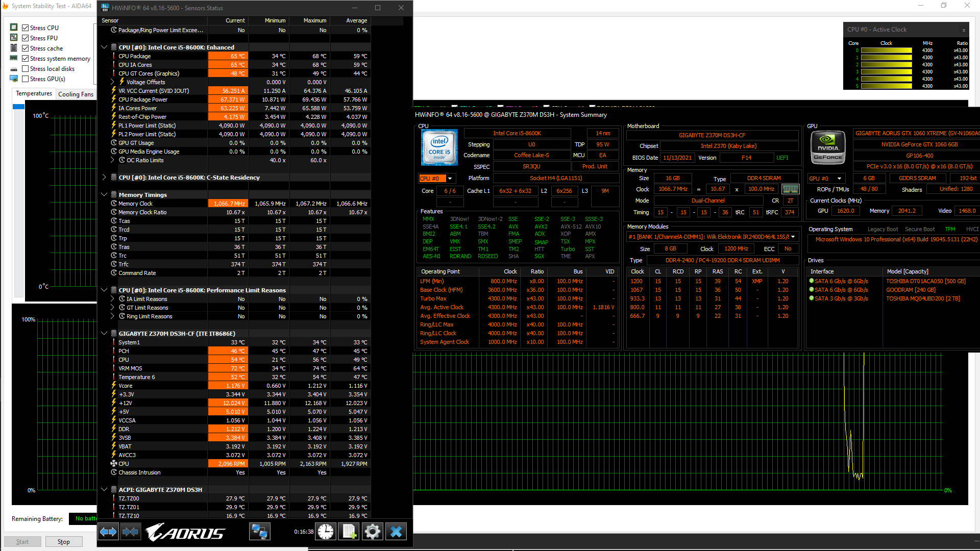The width and height of the screenshot is (980, 551).
Task: Expand the Voltage Offsets tree row
Action: 112,82
